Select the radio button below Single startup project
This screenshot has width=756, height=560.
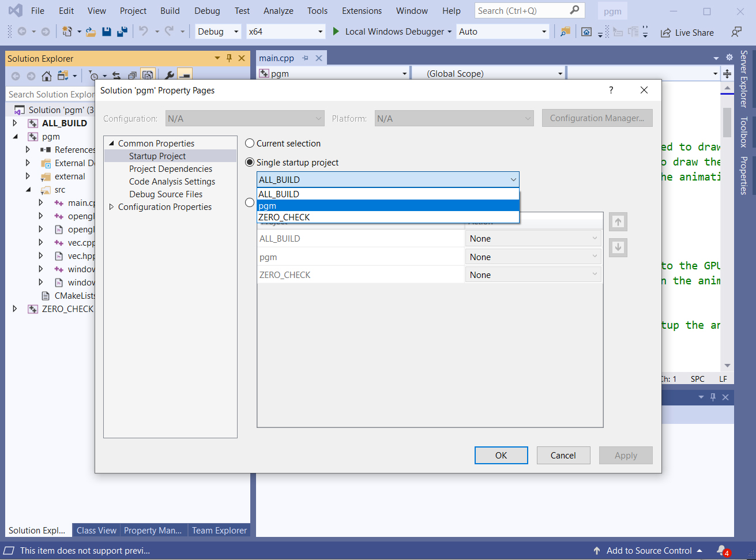point(250,202)
